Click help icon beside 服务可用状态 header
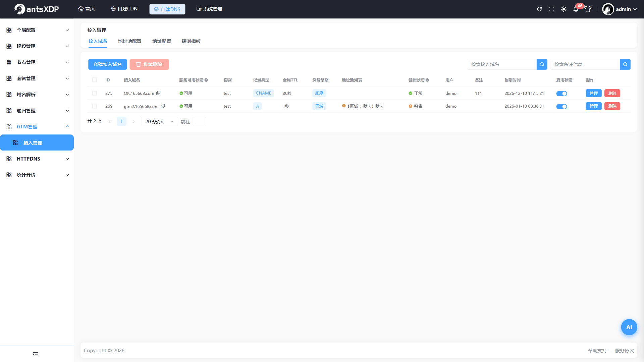 click(206, 80)
